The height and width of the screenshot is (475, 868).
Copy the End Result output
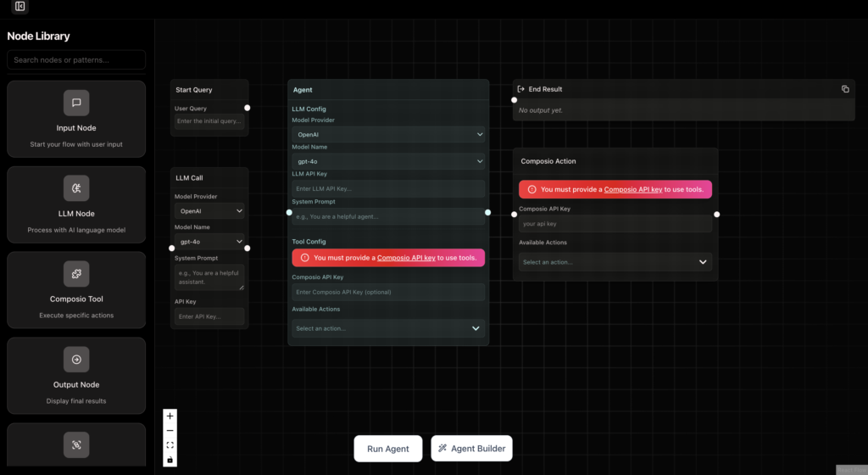coord(845,89)
